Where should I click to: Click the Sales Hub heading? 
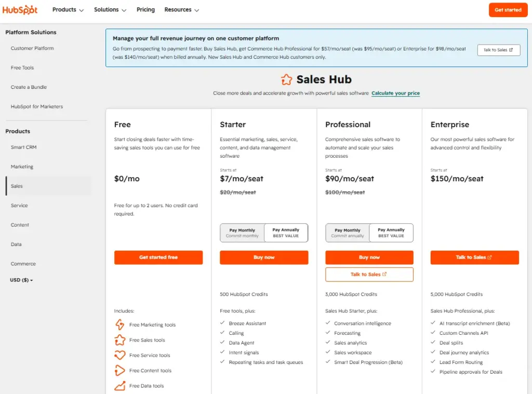point(324,79)
